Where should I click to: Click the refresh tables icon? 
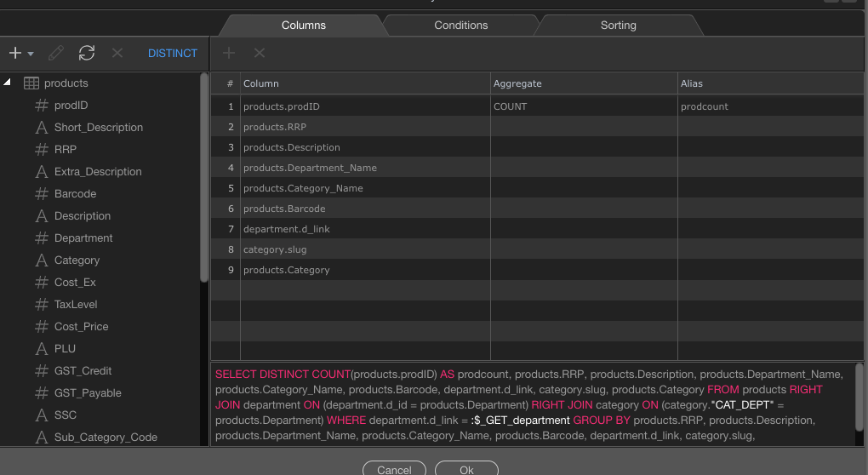click(87, 53)
